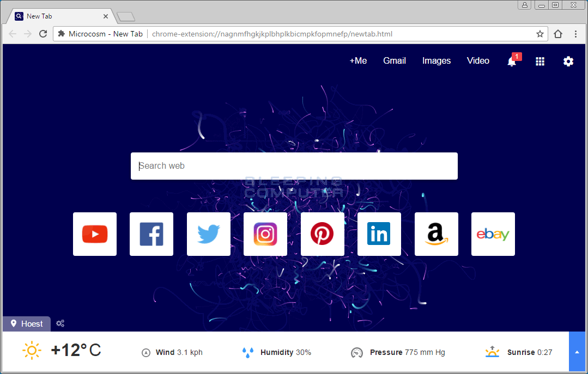This screenshot has height=374, width=588.
Task: Click the Humidity 30% text
Action: click(x=286, y=352)
